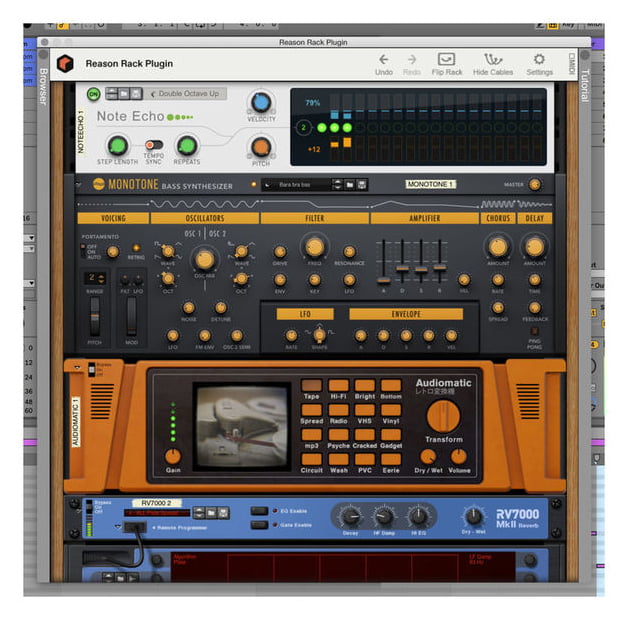Image resolution: width=628 pixels, height=620 pixels.
Task: Select the Eerie effect button
Action: point(391,459)
